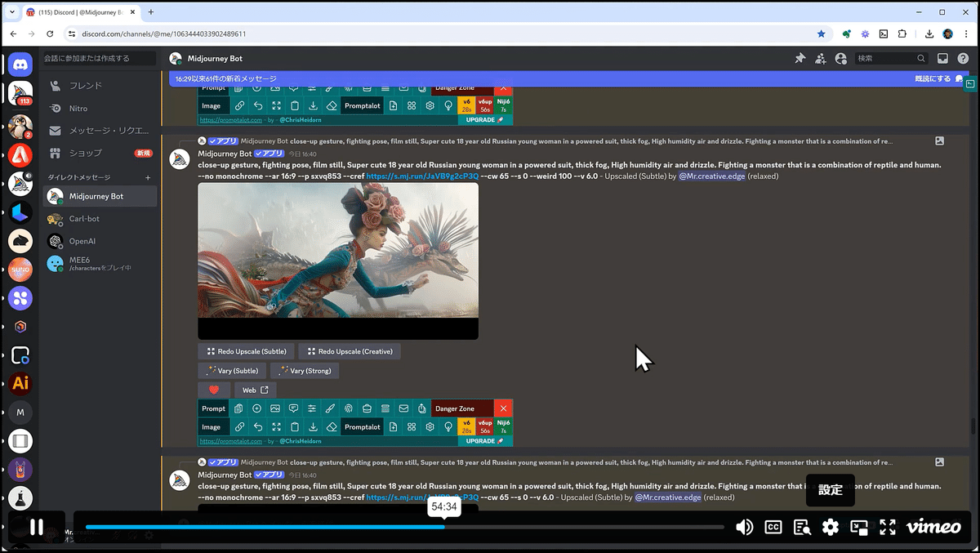
Task: Click the plus-circle icon in the lower Prompt row
Action: pos(256,408)
